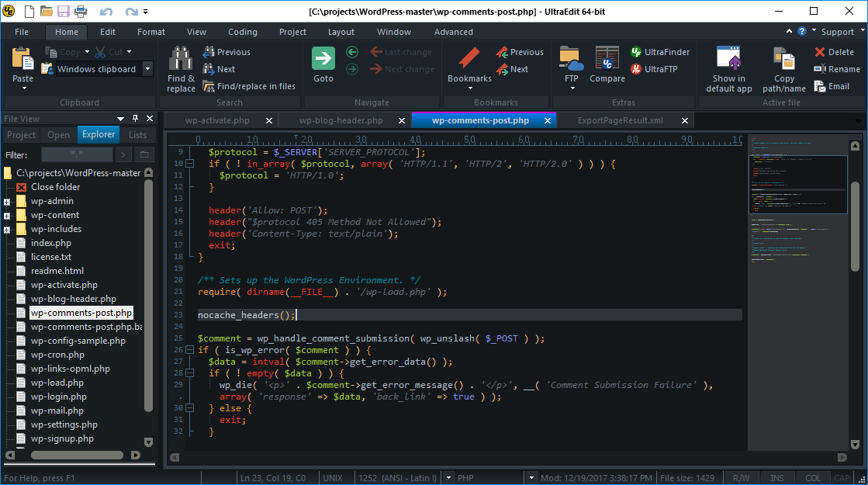Image resolution: width=868 pixels, height=485 pixels.
Task: Click the Goto arrow icon
Action: [323, 58]
